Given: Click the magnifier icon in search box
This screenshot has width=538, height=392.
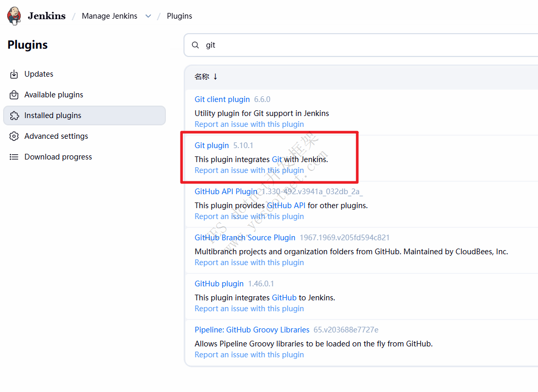Looking at the screenshot, I should pyautogui.click(x=195, y=45).
